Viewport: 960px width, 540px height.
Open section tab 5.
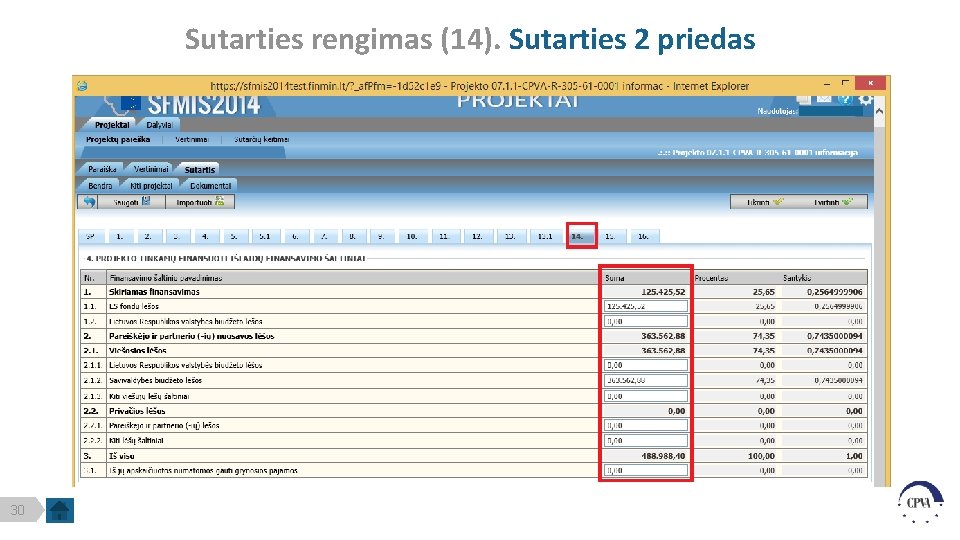[x=234, y=236]
